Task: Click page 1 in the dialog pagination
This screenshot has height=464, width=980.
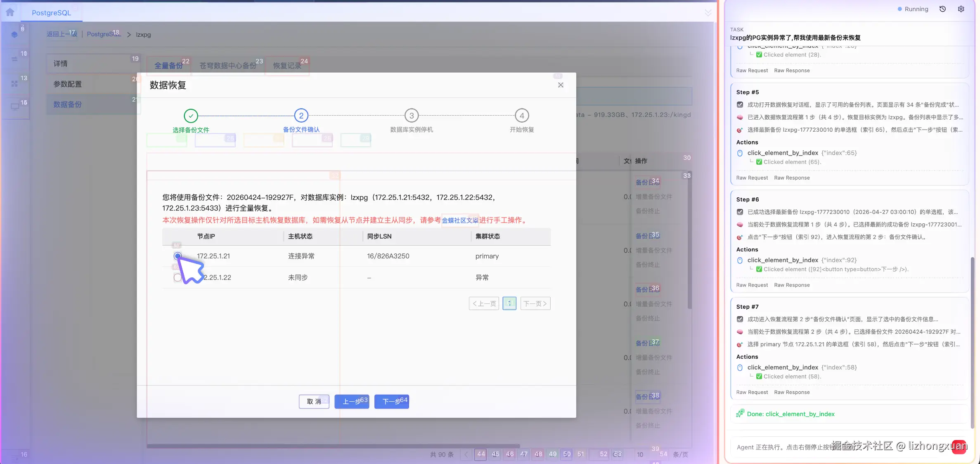Action: [x=509, y=303]
